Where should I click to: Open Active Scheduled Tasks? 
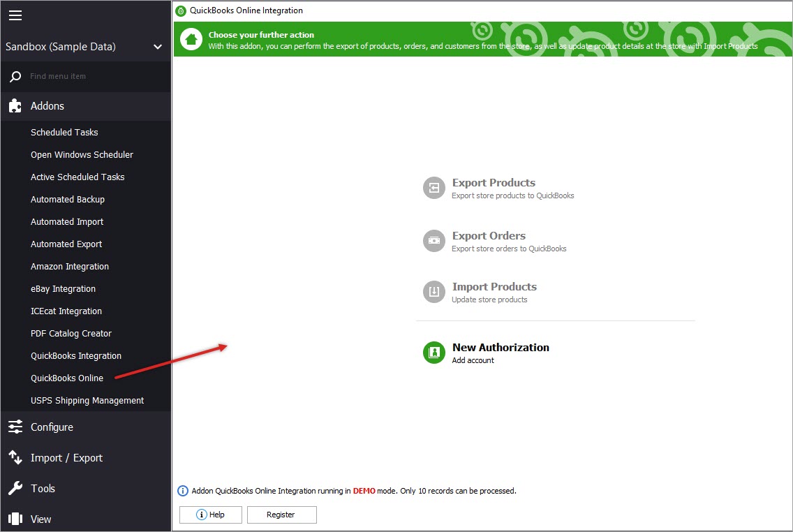[77, 177]
